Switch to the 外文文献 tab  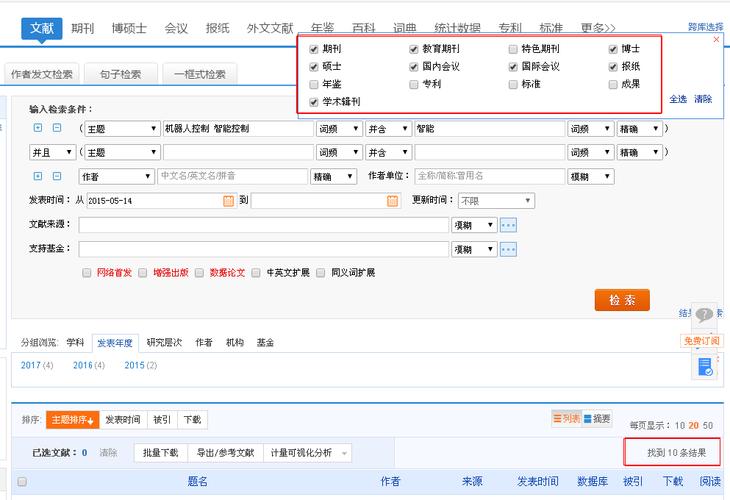tap(270, 28)
